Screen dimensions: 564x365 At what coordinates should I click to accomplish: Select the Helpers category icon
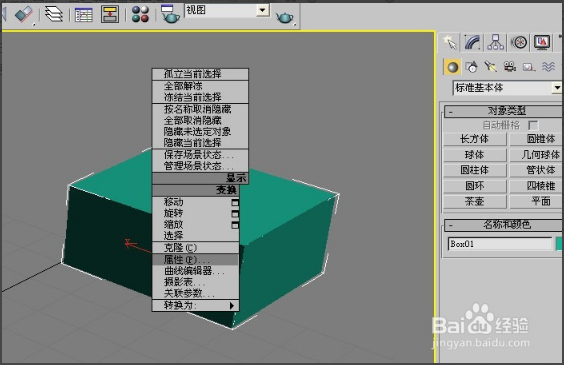point(529,67)
